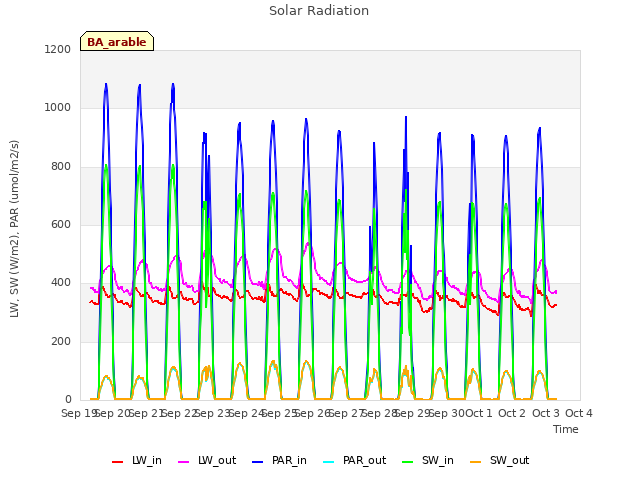Click the Oct 4 x-axis date label
This screenshot has width=640, height=480.
[579, 413]
